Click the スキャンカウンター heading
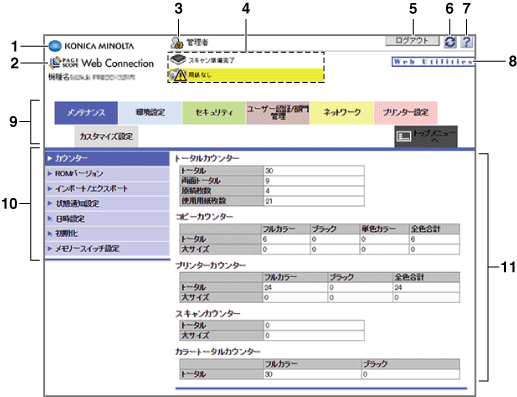The image size is (517, 397). coord(208,314)
